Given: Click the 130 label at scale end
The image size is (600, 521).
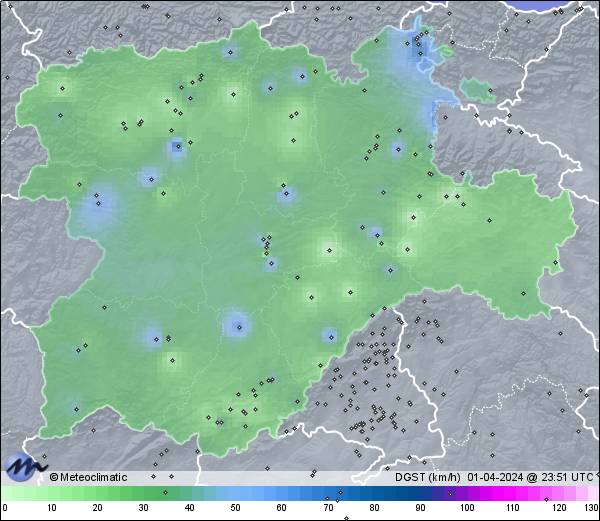Looking at the screenshot, I should [x=591, y=508].
